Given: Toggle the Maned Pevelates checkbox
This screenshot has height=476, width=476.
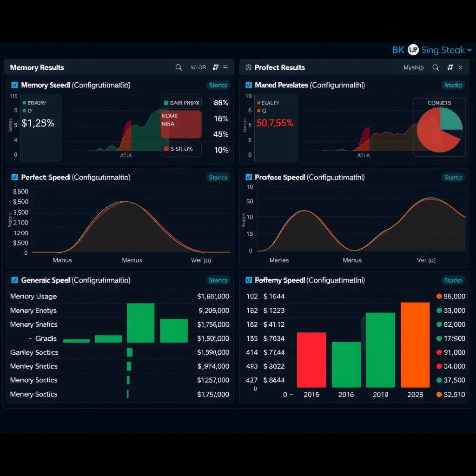Looking at the screenshot, I should [249, 85].
